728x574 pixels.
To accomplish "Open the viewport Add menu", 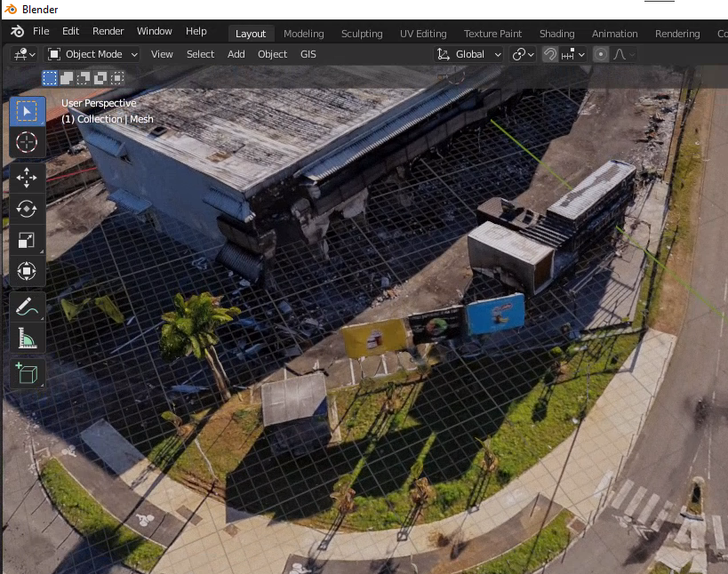I will click(236, 54).
